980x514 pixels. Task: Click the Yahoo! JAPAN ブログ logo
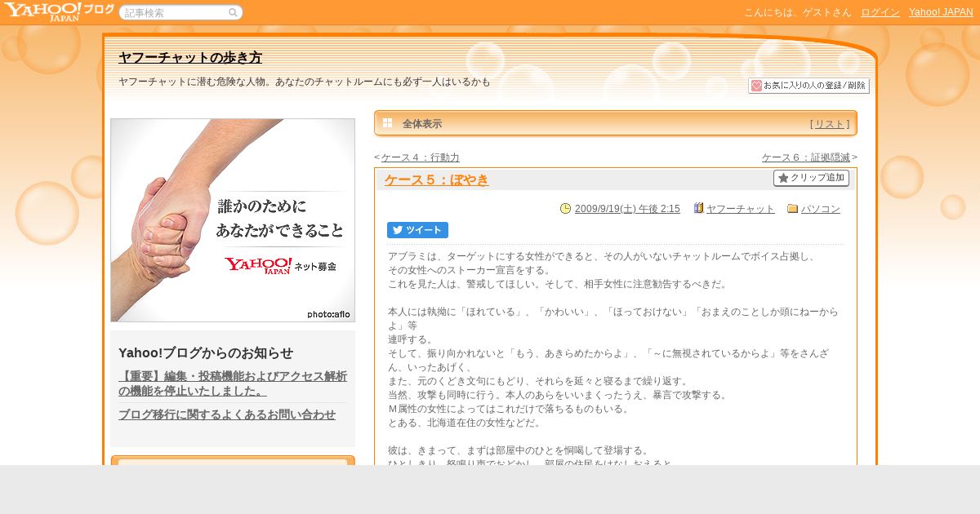pos(59,11)
